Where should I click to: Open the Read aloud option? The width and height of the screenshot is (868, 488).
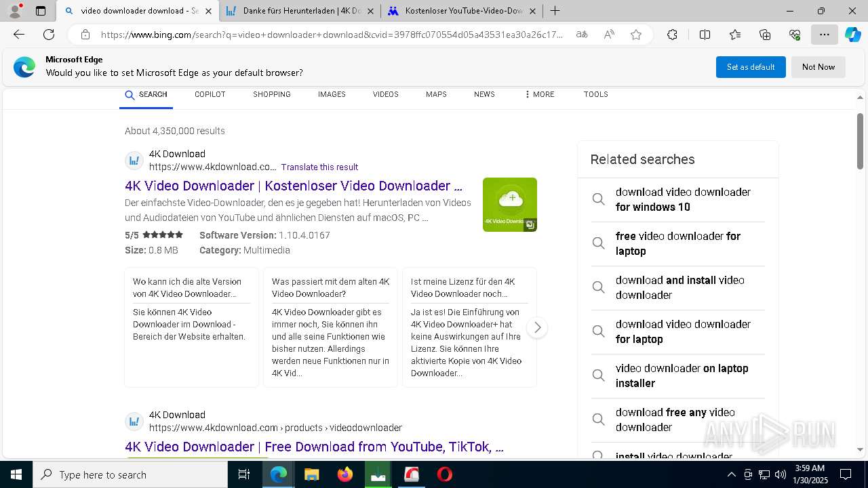tap(609, 35)
